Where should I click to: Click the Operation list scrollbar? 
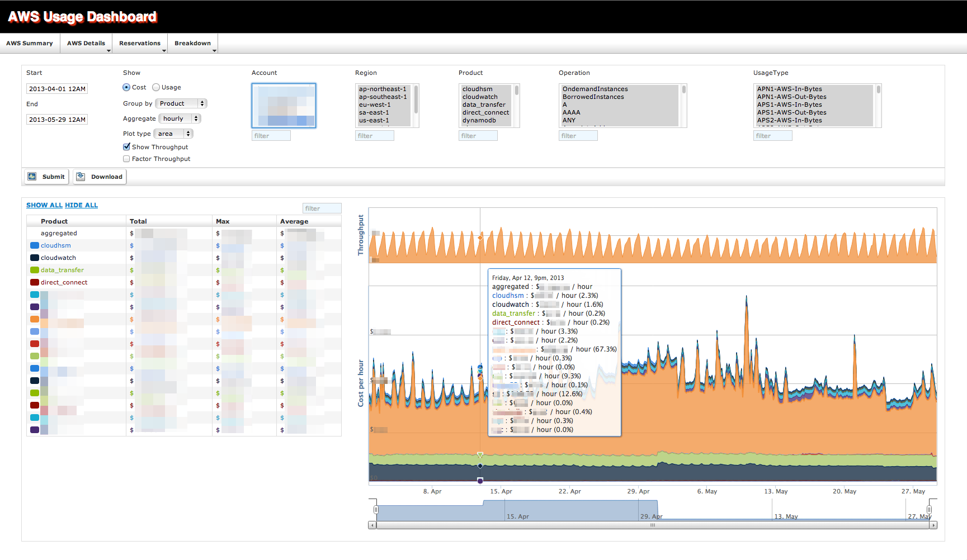click(x=683, y=89)
